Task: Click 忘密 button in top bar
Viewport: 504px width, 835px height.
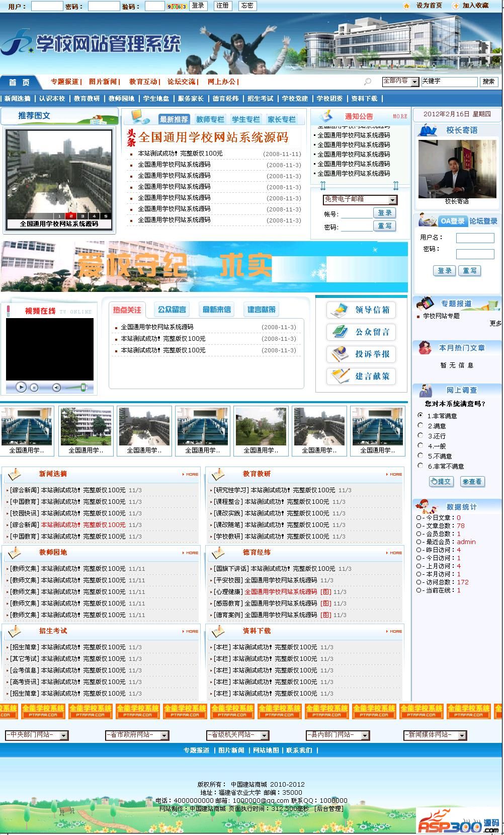Action: (x=247, y=6)
